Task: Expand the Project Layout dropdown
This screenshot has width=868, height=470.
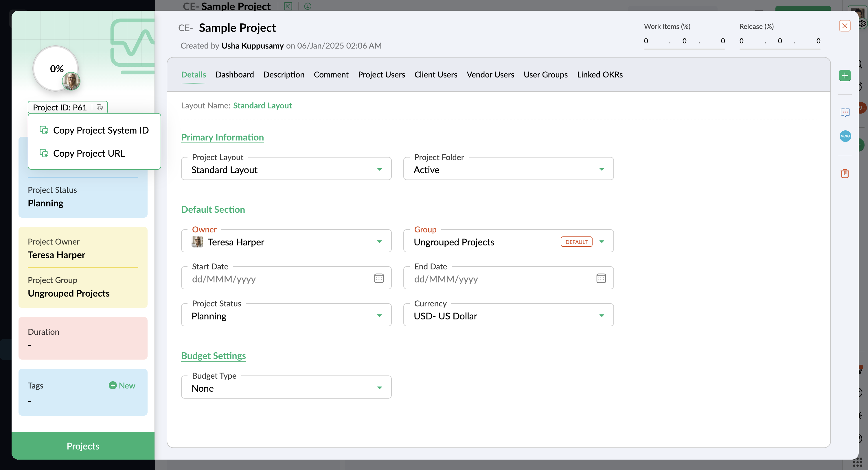Action: click(x=379, y=169)
